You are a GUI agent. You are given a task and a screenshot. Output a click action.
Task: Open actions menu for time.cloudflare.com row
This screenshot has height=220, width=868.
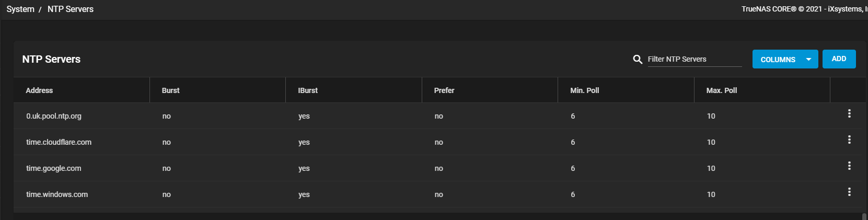(849, 140)
